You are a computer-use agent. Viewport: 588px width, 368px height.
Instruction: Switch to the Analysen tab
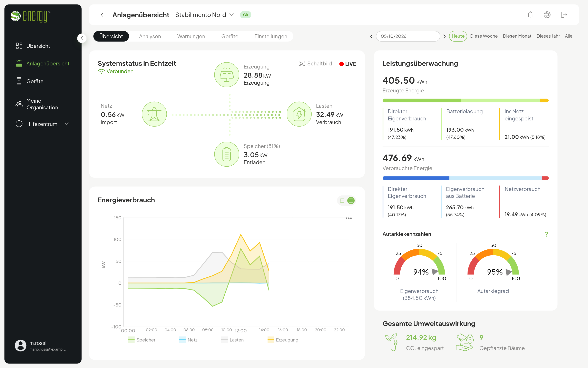[150, 36]
